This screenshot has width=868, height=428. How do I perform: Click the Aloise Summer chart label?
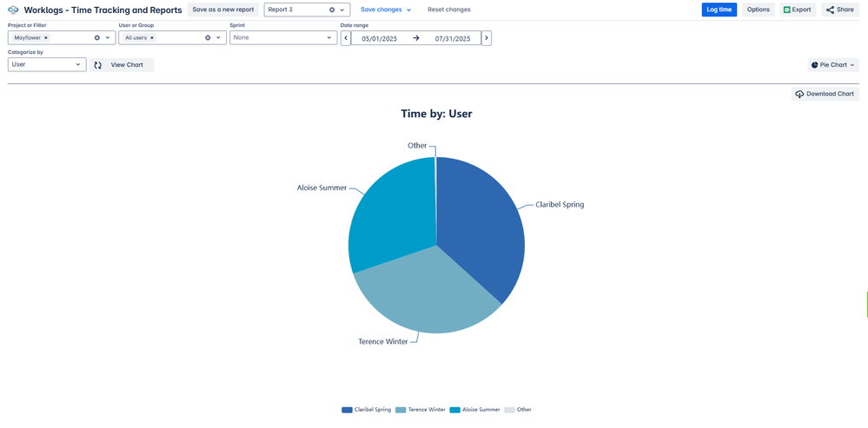[x=321, y=188]
